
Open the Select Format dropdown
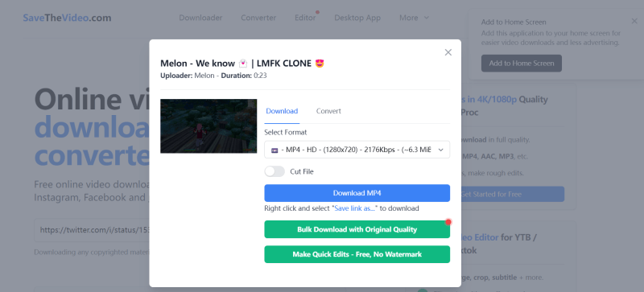[357, 150]
